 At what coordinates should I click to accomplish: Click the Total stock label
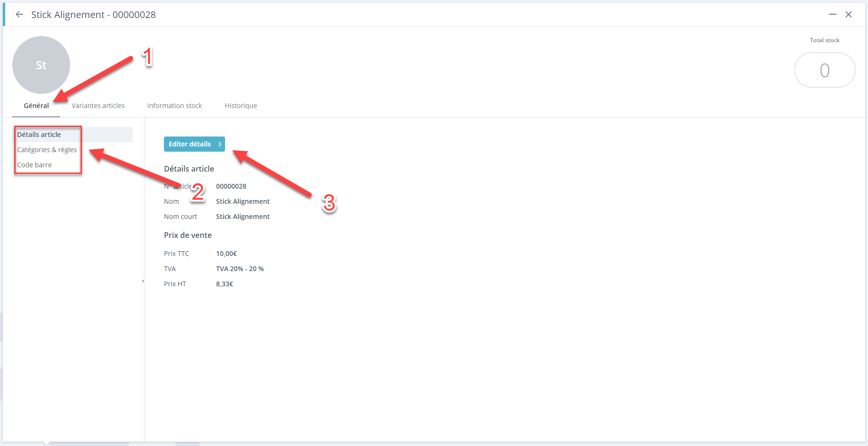coord(824,40)
